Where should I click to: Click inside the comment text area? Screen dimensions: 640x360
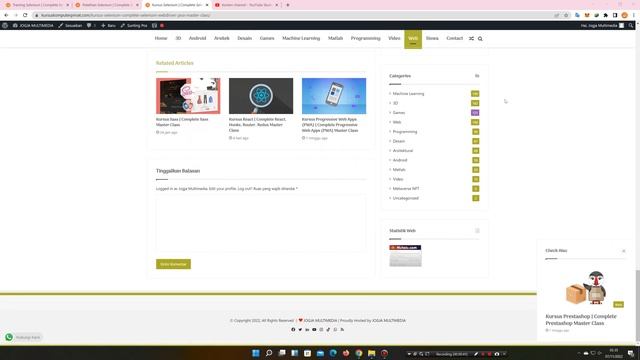pyautogui.click(x=261, y=223)
